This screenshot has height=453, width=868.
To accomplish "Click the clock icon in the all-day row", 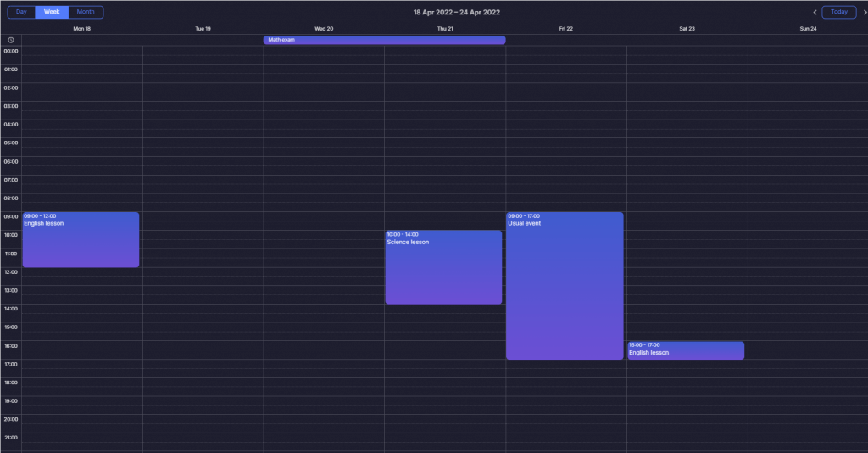I will 11,40.
